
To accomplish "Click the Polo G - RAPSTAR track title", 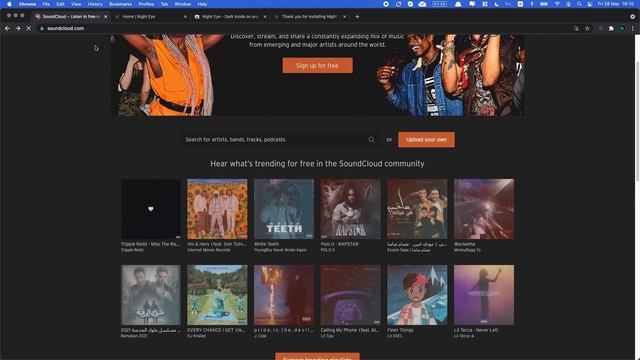I will coord(339,244).
